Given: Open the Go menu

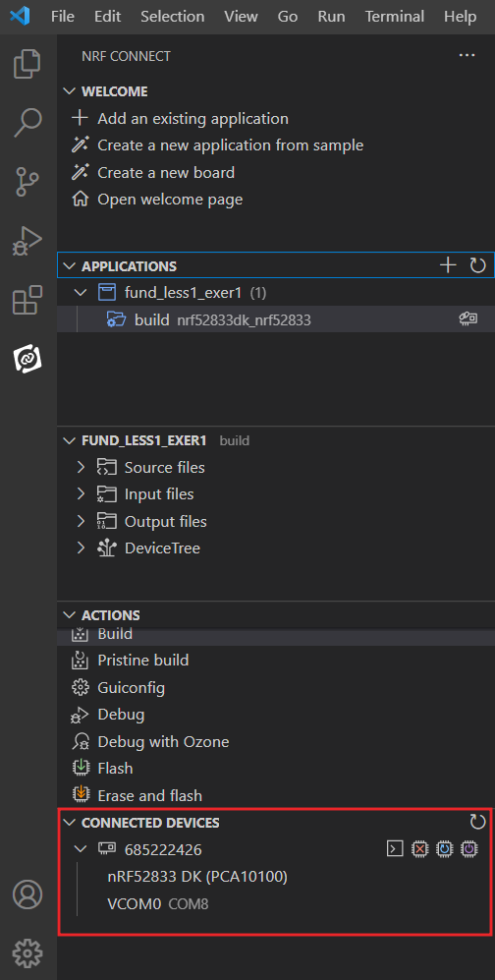Looking at the screenshot, I should 287,17.
